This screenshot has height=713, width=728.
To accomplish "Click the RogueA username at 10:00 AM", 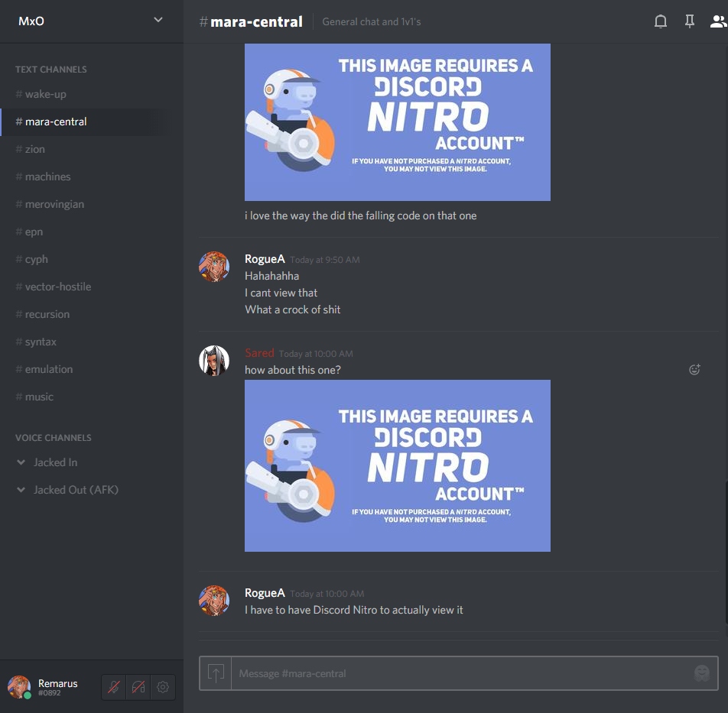I will [x=265, y=593].
